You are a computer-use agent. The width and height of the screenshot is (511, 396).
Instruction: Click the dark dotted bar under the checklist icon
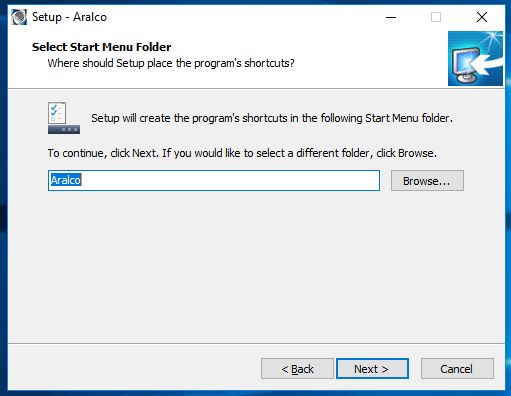tap(64, 129)
